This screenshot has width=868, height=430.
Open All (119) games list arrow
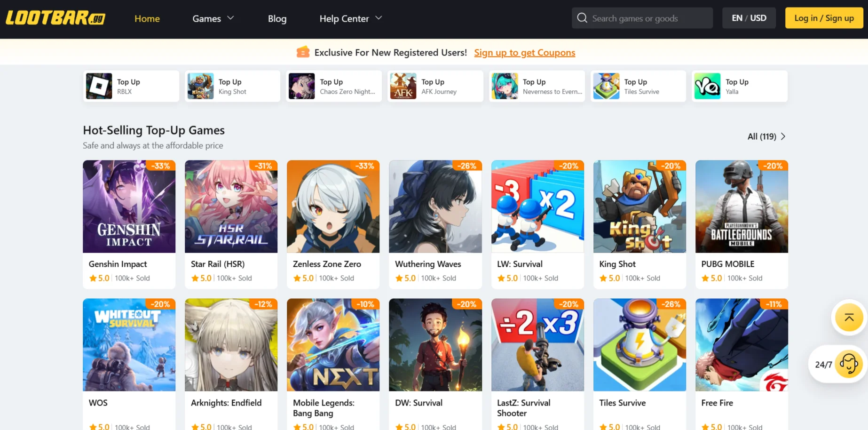pyautogui.click(x=783, y=136)
